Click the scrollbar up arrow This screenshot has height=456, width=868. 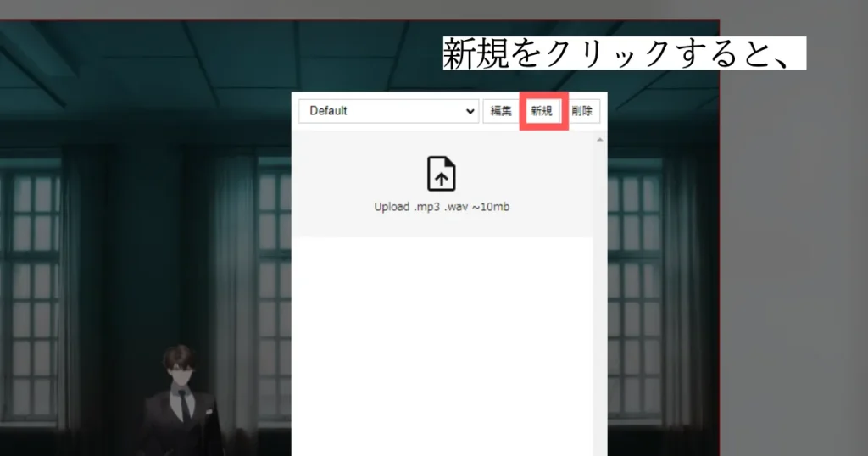(600, 140)
